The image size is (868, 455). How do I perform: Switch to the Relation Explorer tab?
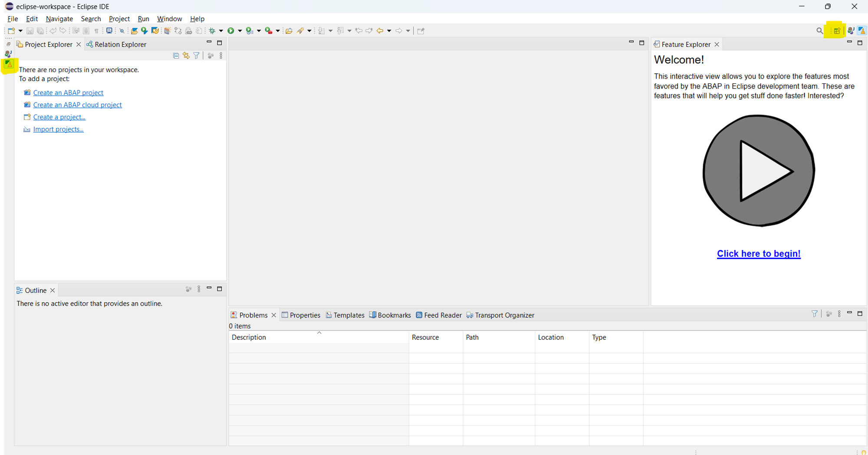tap(116, 44)
